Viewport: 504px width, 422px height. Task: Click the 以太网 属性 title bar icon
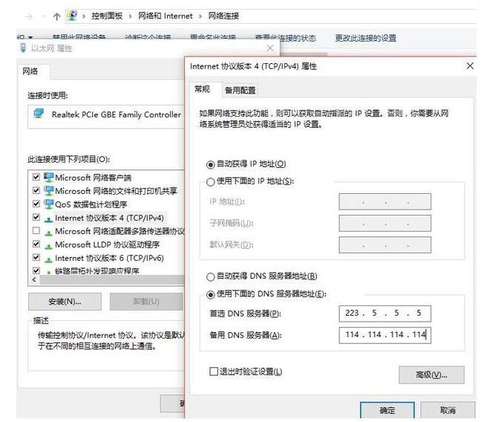(23, 48)
